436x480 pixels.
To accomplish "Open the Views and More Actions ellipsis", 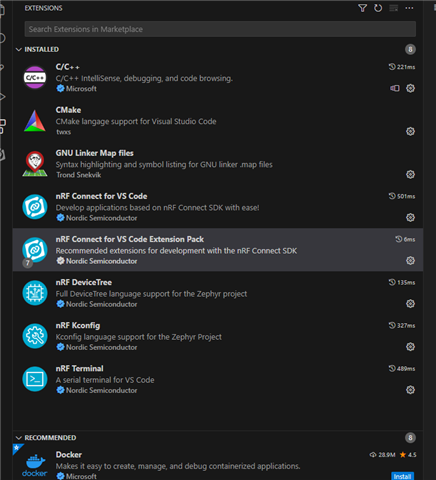I will (x=409, y=8).
